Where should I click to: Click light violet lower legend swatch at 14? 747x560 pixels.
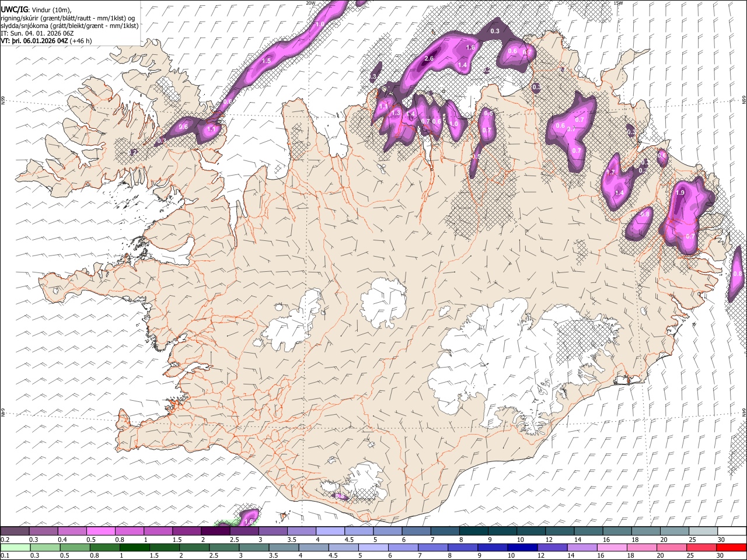pyautogui.click(x=582, y=547)
